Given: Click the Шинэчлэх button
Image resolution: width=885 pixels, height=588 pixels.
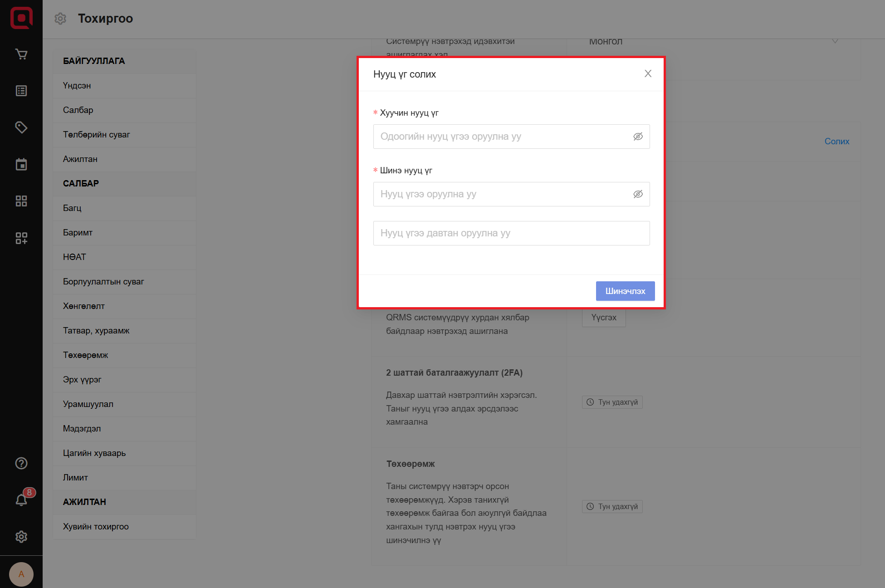Looking at the screenshot, I should pos(625,291).
